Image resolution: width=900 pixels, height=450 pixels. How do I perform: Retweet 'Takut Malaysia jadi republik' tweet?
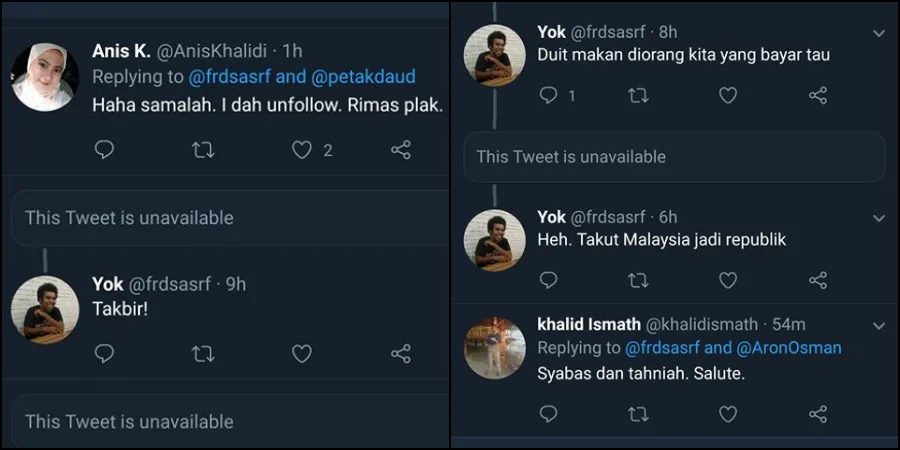point(637,280)
